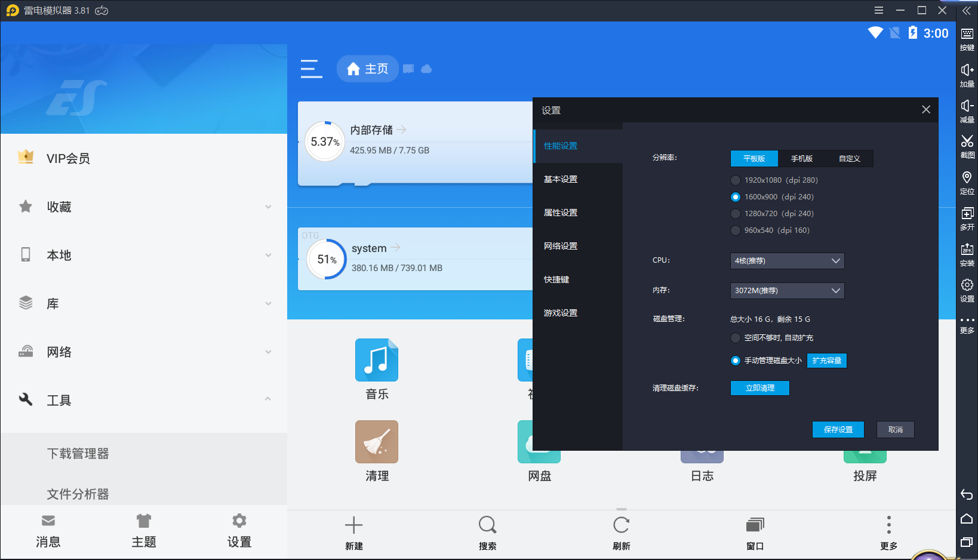Open the Music category icon
Viewport: 978px width, 560px height.
click(x=377, y=361)
